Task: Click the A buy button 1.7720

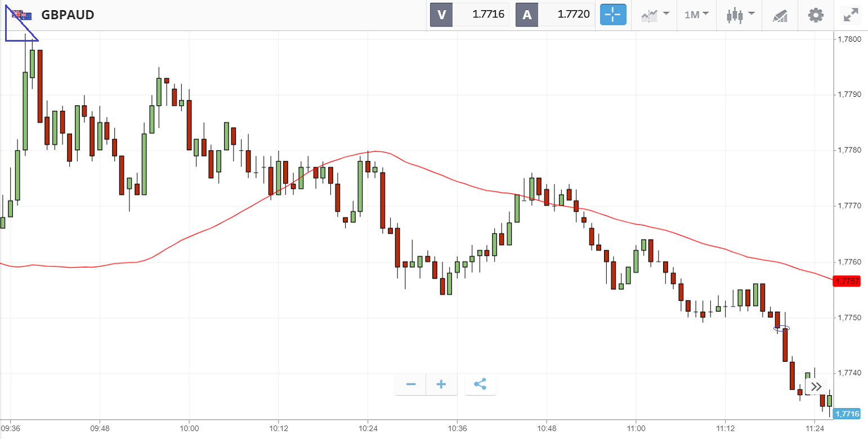Action: coord(555,15)
